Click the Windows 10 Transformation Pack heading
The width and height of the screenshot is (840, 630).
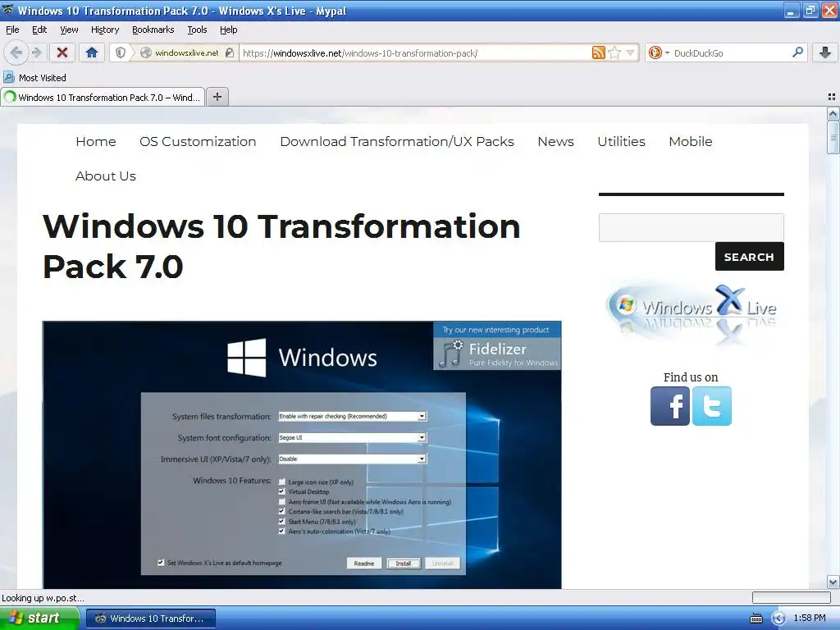coord(281,246)
